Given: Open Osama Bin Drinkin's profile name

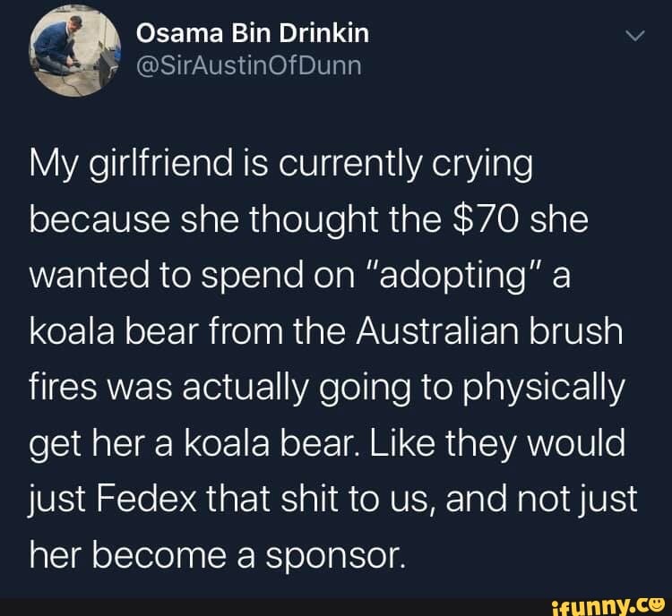Looking at the screenshot, I should [x=253, y=33].
